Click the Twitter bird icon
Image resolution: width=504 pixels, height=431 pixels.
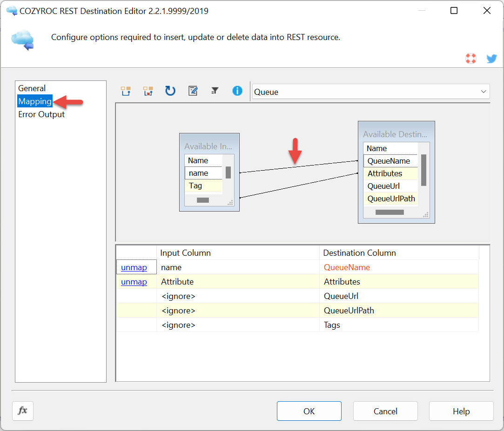[x=491, y=59]
